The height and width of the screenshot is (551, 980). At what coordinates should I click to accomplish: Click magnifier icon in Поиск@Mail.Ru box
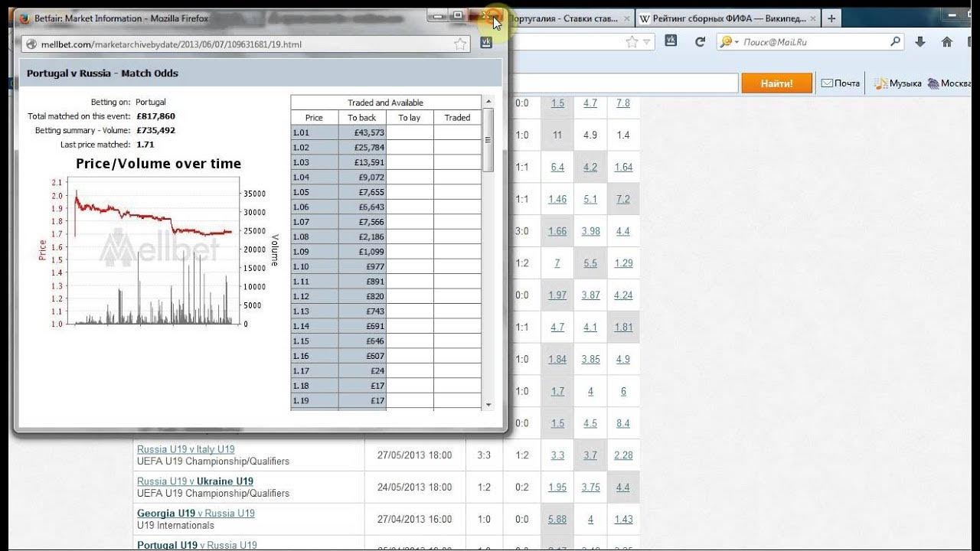897,42
